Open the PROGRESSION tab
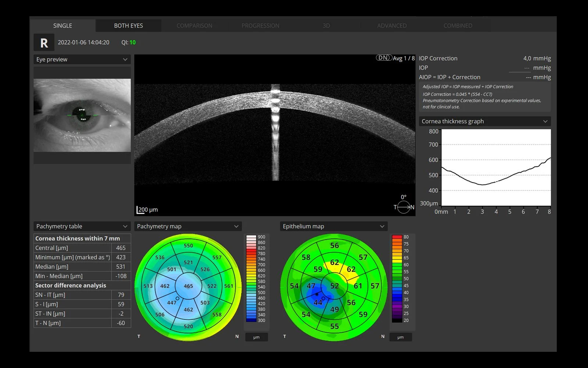This screenshot has height=368, width=588. click(x=260, y=26)
